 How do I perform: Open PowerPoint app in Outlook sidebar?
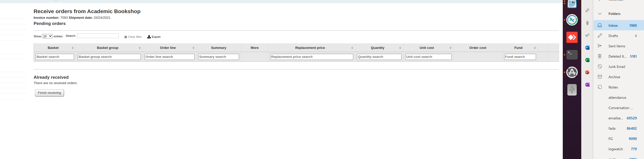point(587,73)
